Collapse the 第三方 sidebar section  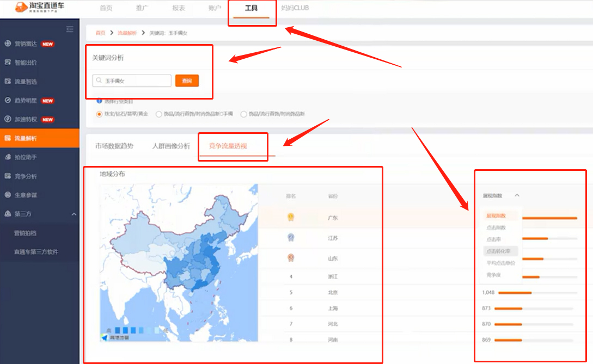click(x=74, y=214)
